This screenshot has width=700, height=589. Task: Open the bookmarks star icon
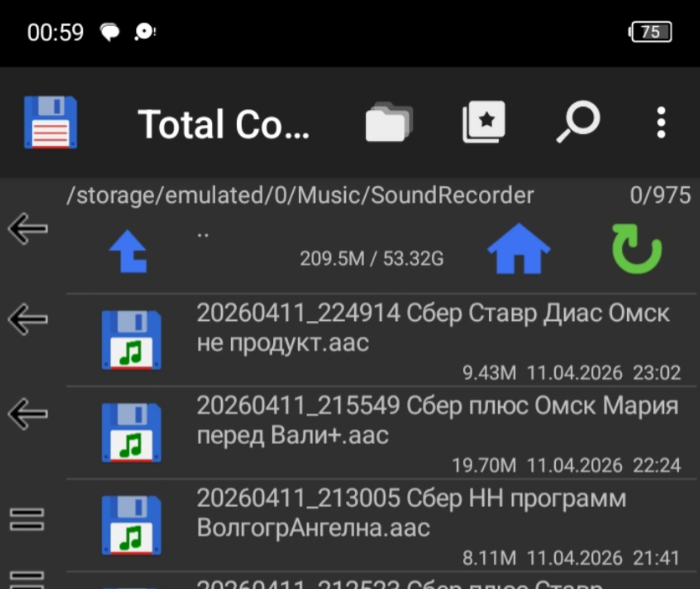(x=484, y=122)
